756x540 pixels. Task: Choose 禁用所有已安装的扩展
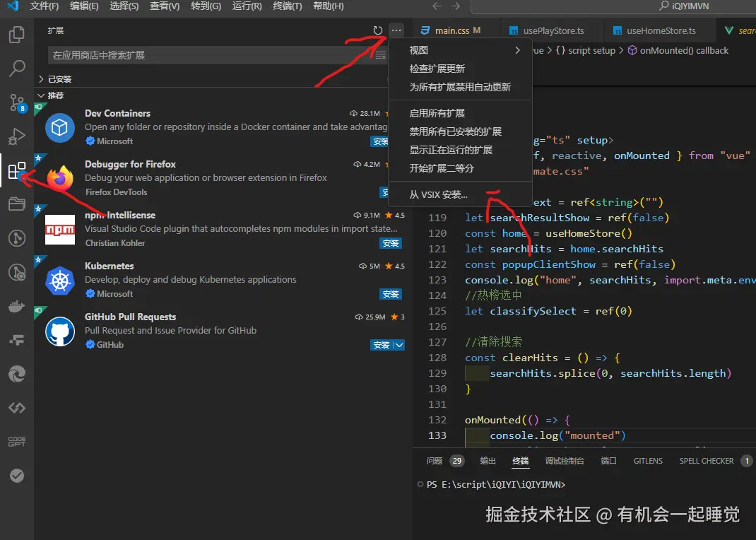click(460, 131)
